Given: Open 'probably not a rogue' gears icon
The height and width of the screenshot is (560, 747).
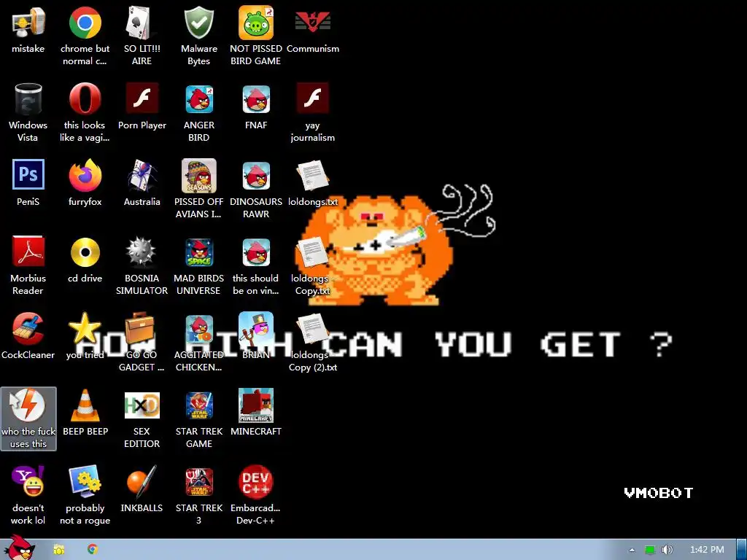Looking at the screenshot, I should pos(85,481).
